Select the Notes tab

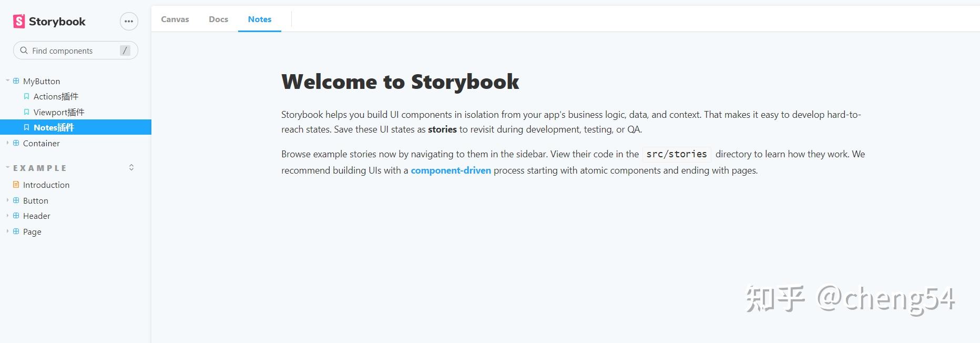click(260, 19)
